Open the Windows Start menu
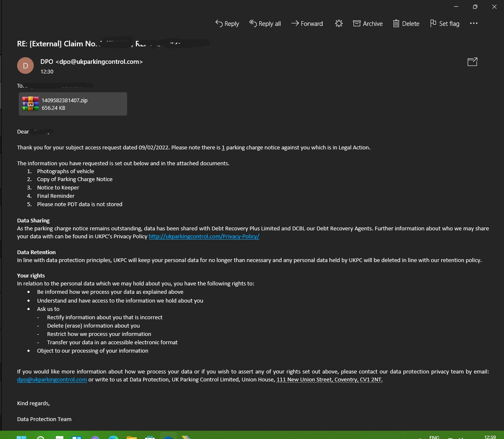This screenshot has height=439, width=504. [x=21, y=437]
